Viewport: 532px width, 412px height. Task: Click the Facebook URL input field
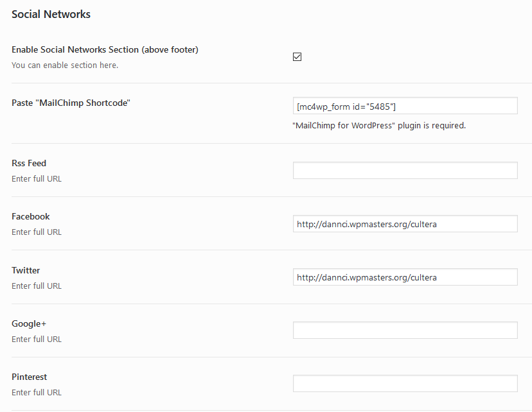(405, 223)
